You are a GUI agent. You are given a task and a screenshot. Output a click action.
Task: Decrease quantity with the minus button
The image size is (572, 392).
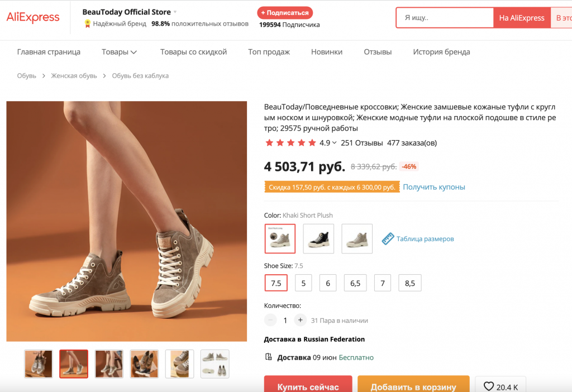(270, 320)
